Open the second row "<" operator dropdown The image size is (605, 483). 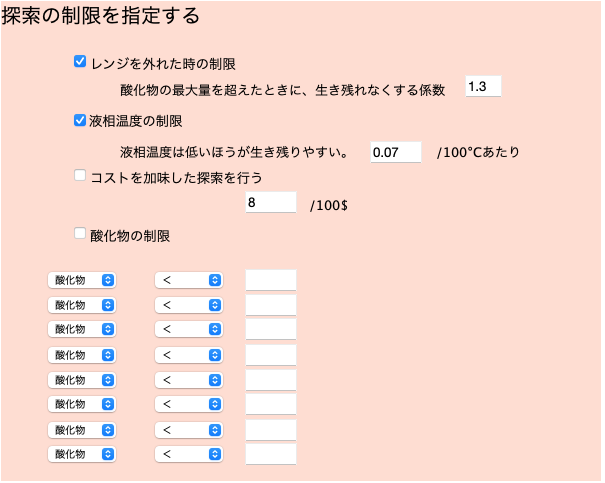click(188, 305)
